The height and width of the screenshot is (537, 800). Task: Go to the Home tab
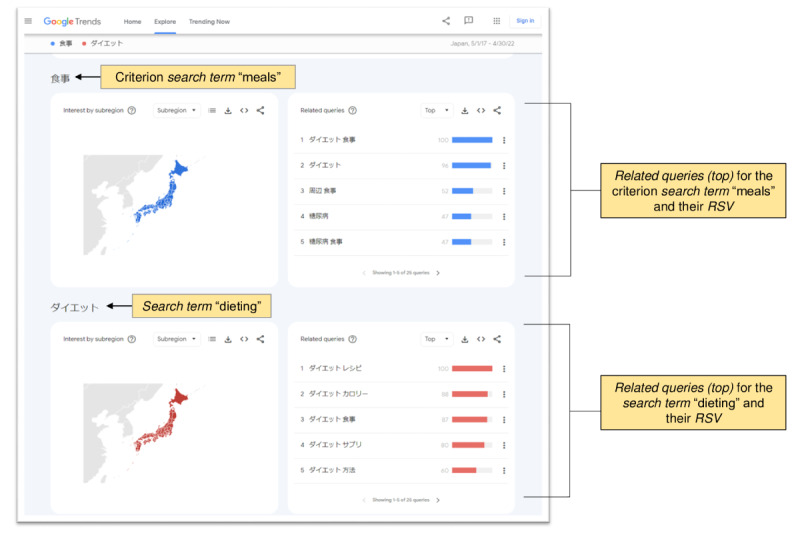[132, 21]
